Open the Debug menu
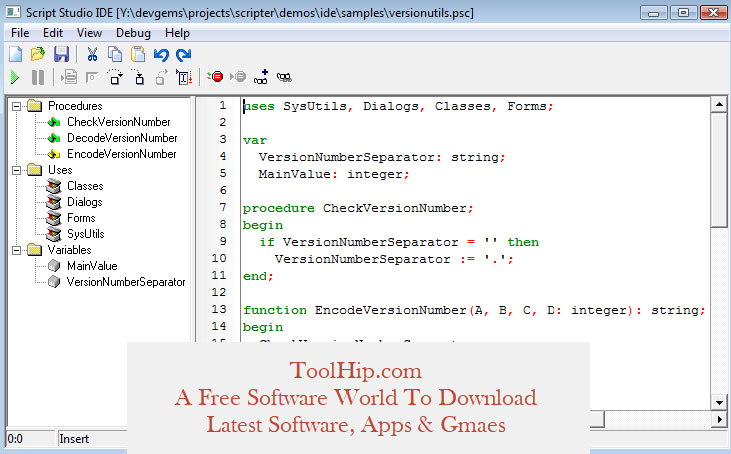Viewport: 731px width, 454px height. 133,33
